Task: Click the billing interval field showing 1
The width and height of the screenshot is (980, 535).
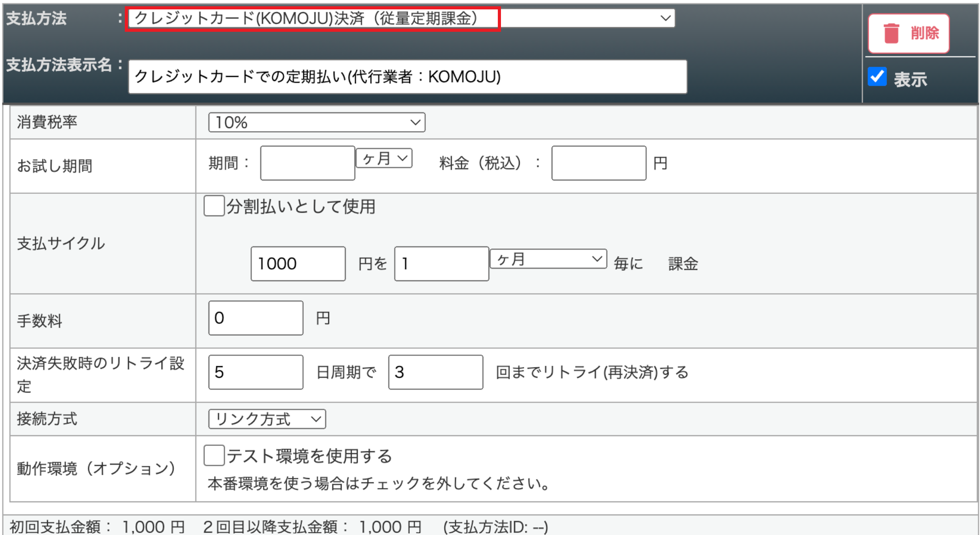Action: (x=441, y=264)
